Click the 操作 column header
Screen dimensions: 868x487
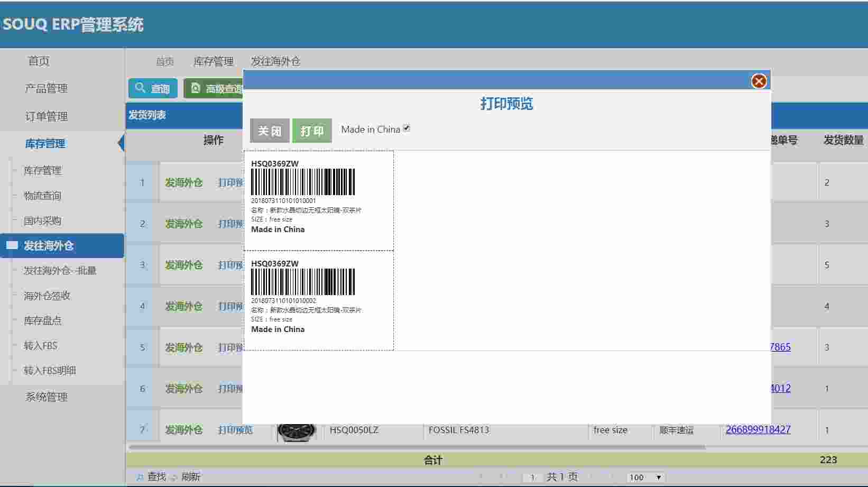click(214, 140)
